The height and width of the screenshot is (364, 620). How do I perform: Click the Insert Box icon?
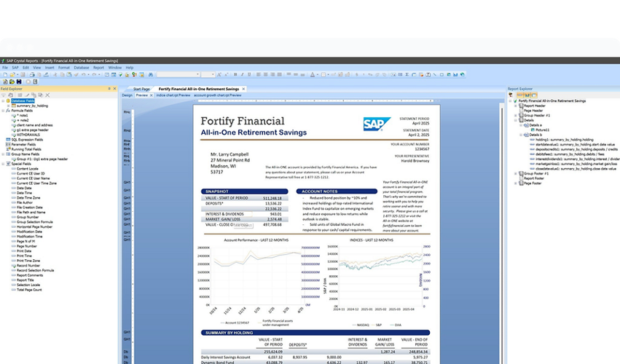coord(442,74)
